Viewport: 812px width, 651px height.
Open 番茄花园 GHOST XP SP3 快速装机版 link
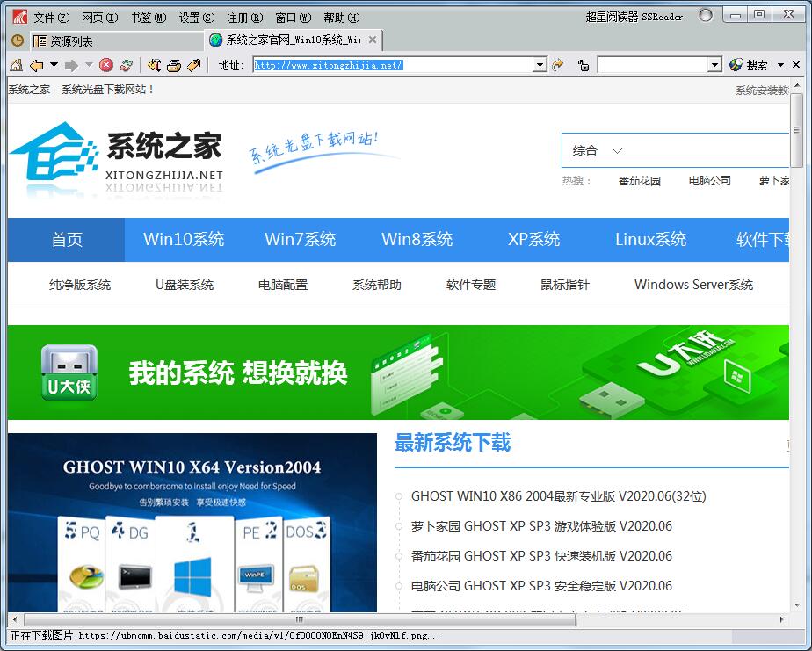coord(541,556)
